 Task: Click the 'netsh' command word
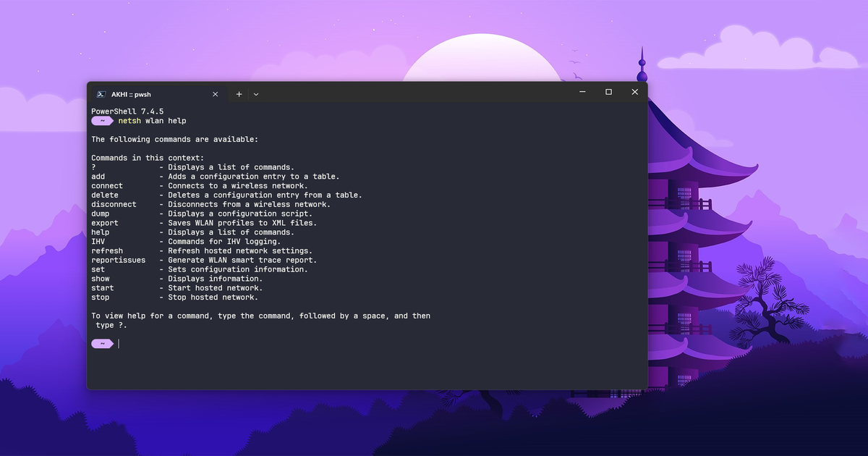[129, 121]
